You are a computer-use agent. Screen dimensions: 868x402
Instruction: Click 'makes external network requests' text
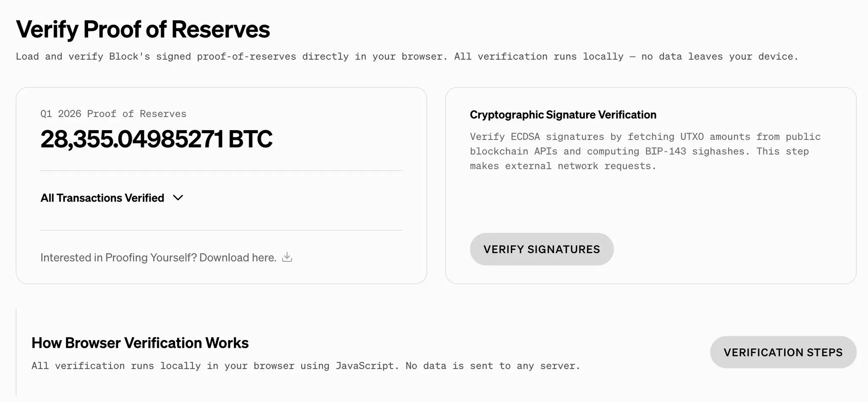pos(563,166)
